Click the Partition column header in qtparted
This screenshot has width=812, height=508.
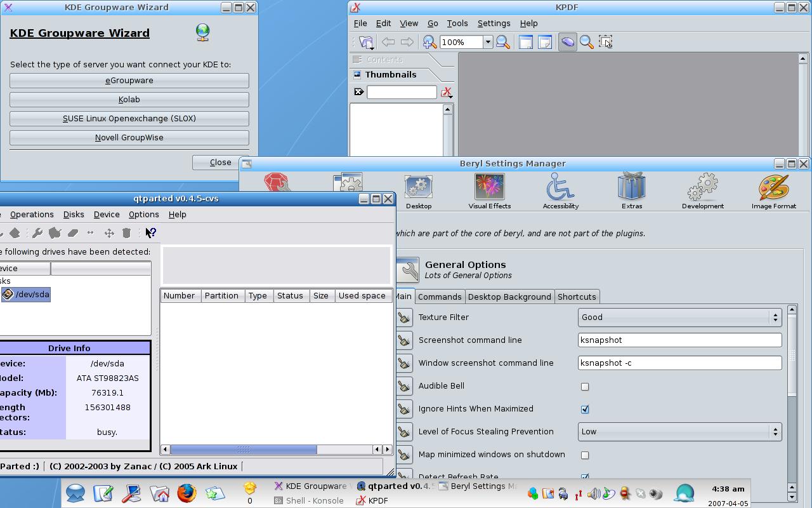221,296
